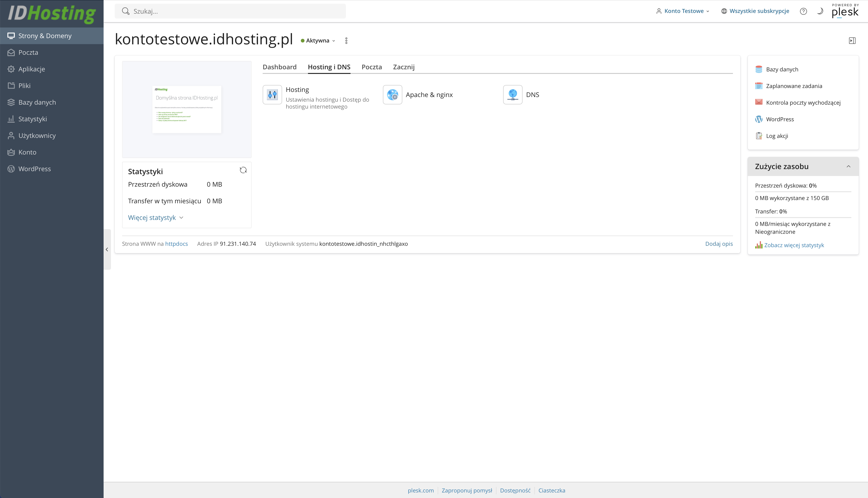868x498 pixels.
Task: Switch to the Dashboard tab
Action: 279,67
